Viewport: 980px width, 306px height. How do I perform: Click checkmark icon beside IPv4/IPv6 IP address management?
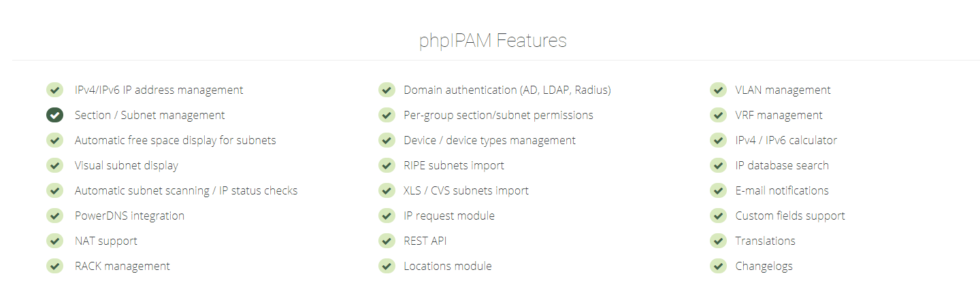(55, 90)
